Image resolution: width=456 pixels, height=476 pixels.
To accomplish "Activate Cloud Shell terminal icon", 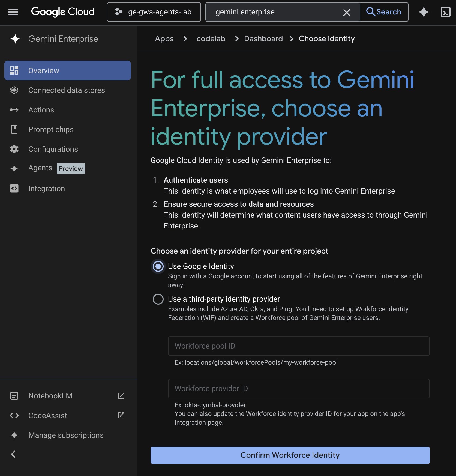I will (445, 12).
